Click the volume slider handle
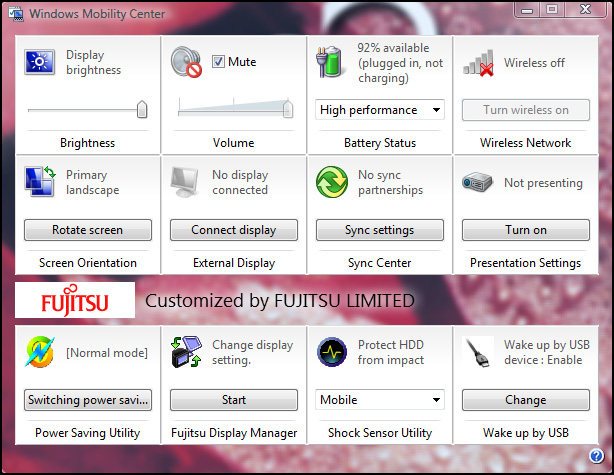 click(x=288, y=109)
